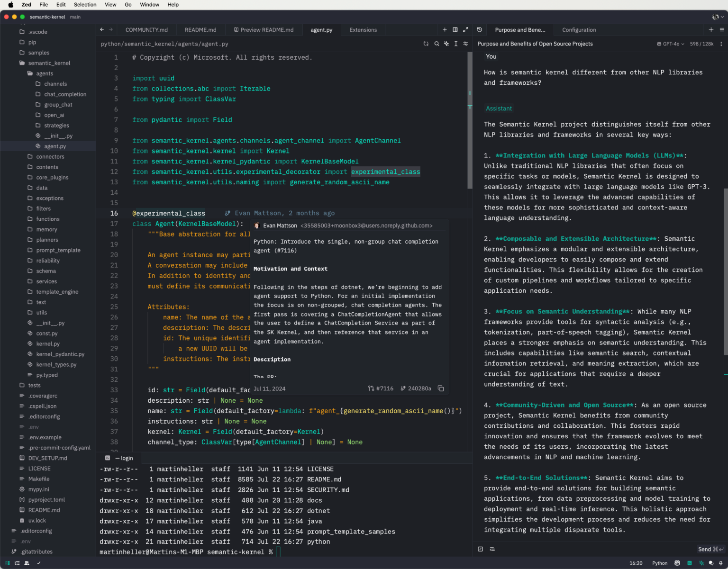
Task: Collapse the agents folder in the tree
Action: [44, 73]
